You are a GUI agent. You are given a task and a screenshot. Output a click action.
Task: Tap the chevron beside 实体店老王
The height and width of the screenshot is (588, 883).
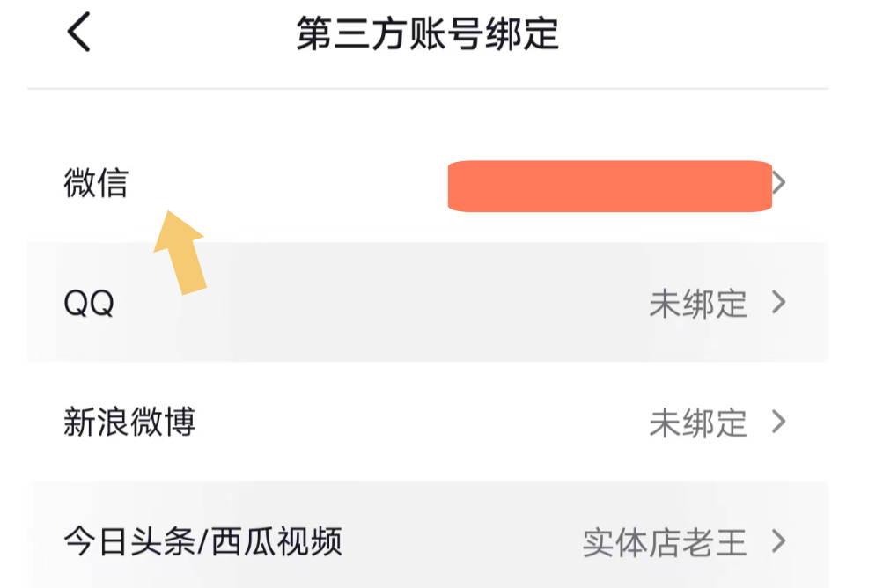[778, 541]
